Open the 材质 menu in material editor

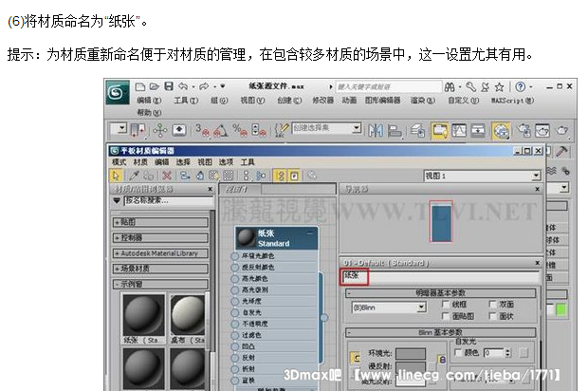click(x=140, y=161)
